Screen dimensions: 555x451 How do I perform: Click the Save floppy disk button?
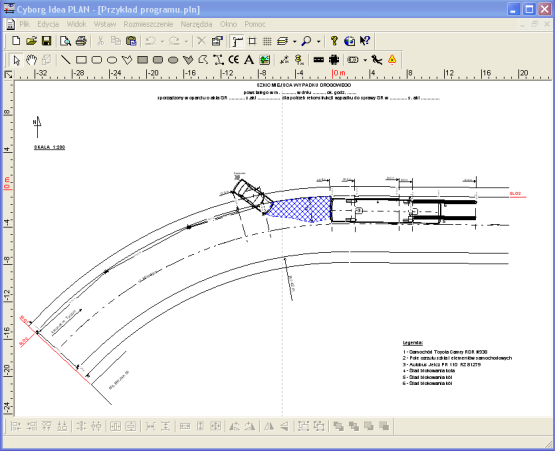[46, 41]
